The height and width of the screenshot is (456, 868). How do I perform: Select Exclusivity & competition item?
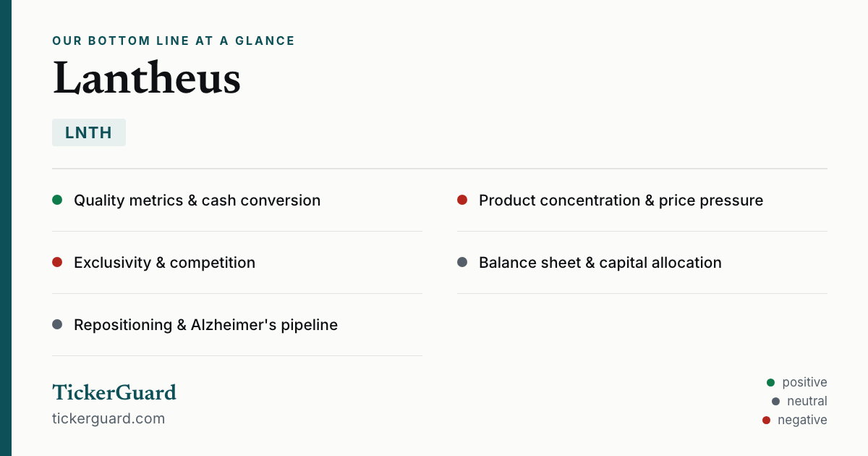[237, 263]
